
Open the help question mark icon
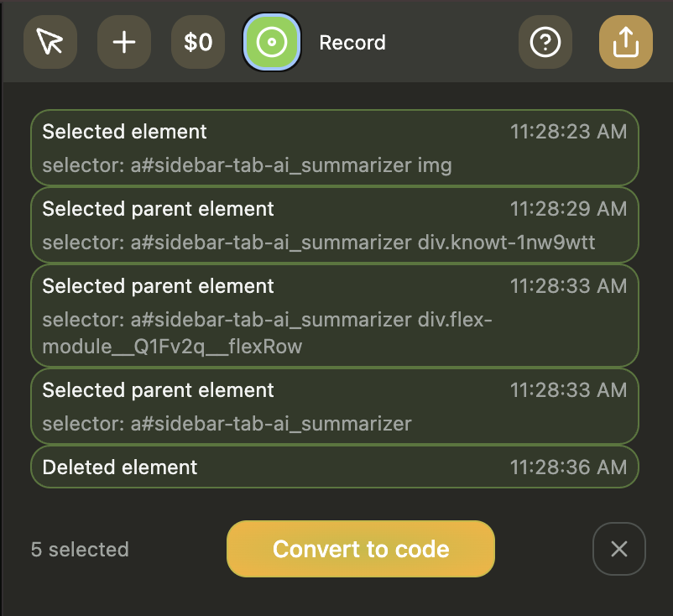pos(545,42)
